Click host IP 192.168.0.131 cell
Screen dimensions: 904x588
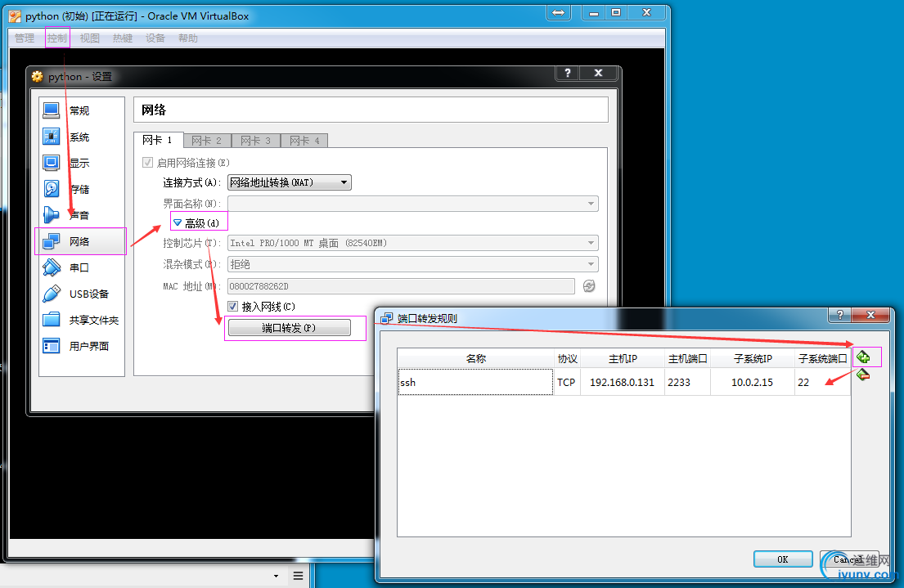(x=622, y=382)
